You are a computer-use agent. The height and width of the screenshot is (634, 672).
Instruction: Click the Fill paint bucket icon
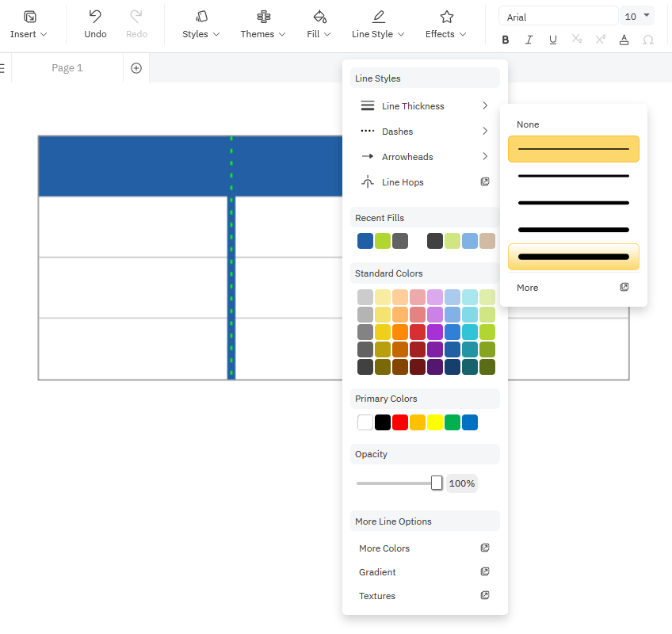click(319, 17)
